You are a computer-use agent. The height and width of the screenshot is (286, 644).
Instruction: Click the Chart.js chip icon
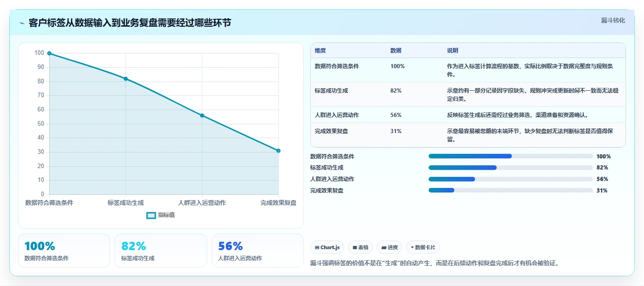coord(317,247)
